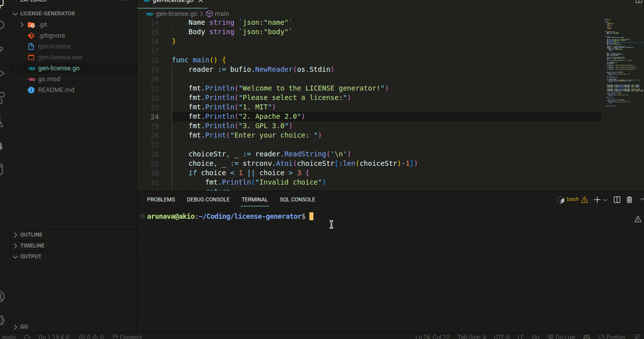
Task: Open Manage gear menu in activity bar
Action: (2, 320)
